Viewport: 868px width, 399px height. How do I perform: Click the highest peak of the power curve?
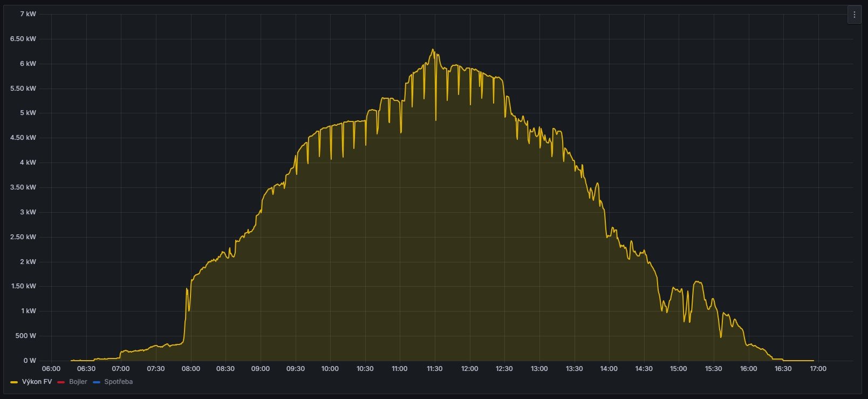point(432,50)
